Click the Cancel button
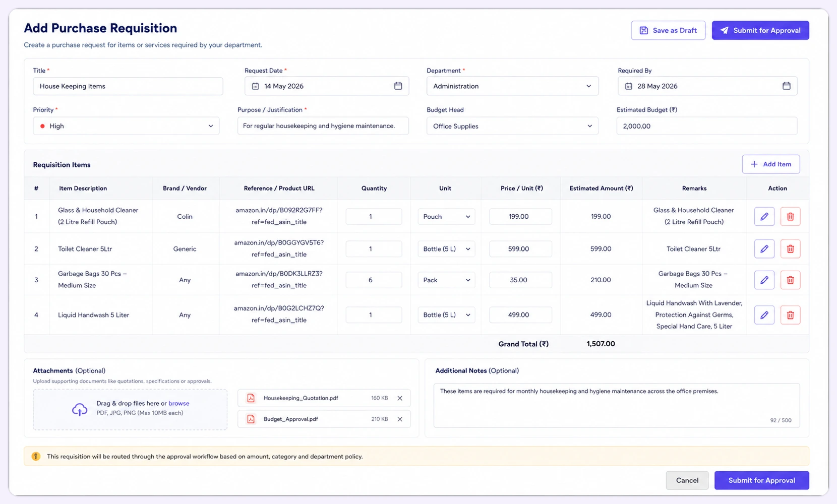Image resolution: width=837 pixels, height=504 pixels. pos(687,480)
